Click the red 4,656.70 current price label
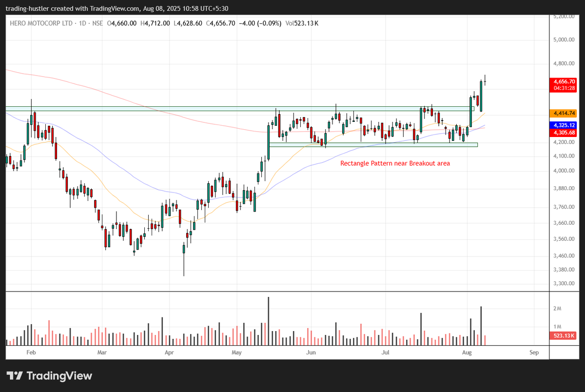The width and height of the screenshot is (585, 392). coord(564,81)
